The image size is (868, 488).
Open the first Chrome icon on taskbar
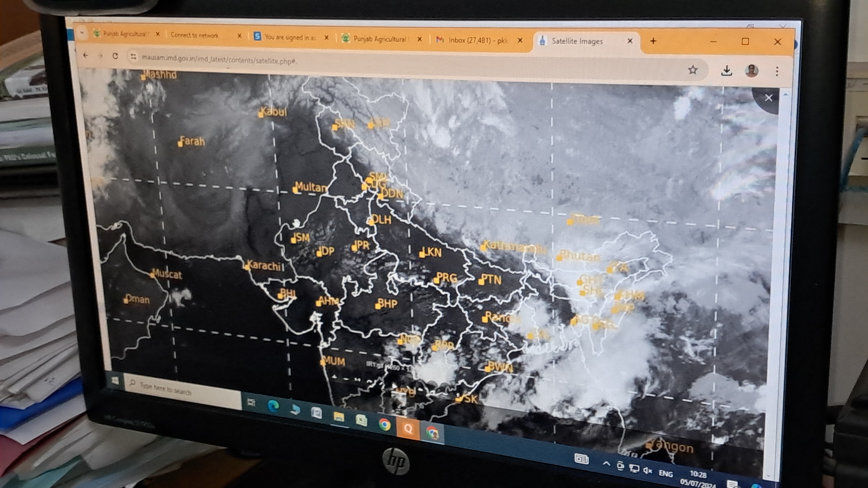pos(384,425)
